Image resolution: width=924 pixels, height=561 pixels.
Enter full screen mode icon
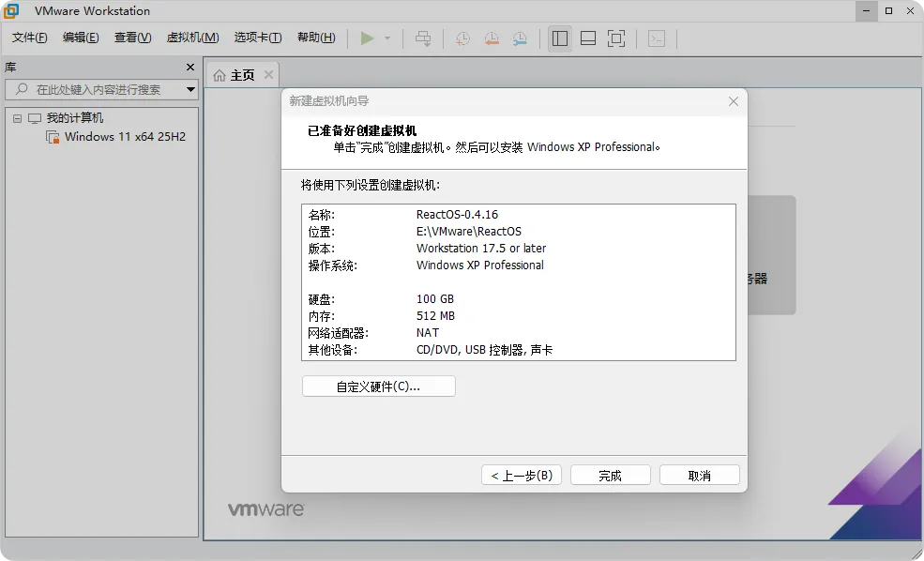[x=616, y=38]
